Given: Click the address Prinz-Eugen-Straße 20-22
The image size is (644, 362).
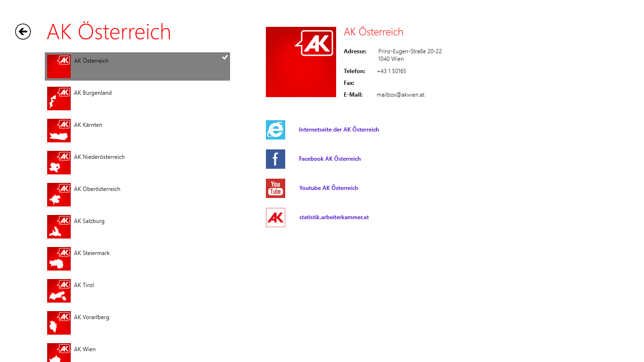Looking at the screenshot, I should [410, 51].
